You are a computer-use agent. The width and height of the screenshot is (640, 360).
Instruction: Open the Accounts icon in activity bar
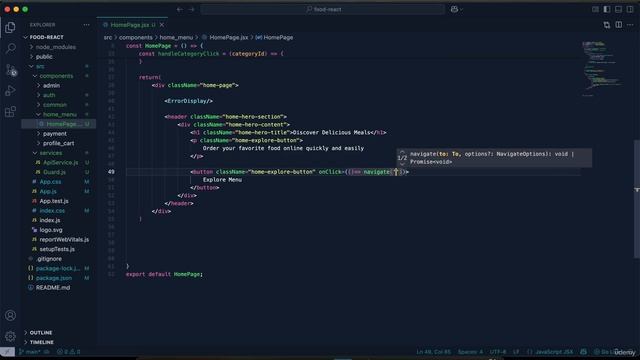click(10, 315)
